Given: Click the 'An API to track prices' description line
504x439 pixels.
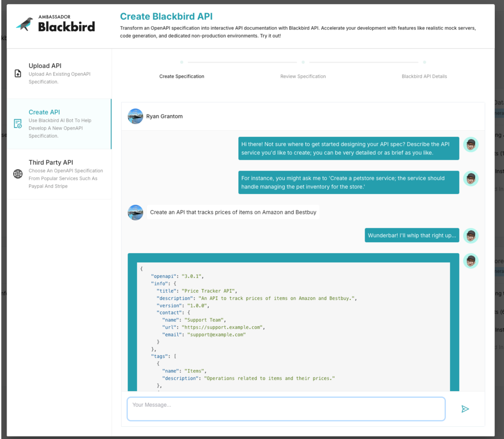Looking at the screenshot, I should (x=256, y=298).
